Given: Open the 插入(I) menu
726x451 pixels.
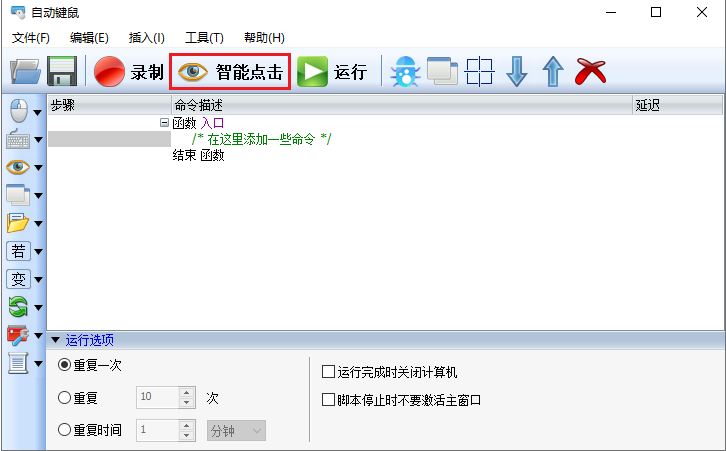Looking at the screenshot, I should 146,38.
